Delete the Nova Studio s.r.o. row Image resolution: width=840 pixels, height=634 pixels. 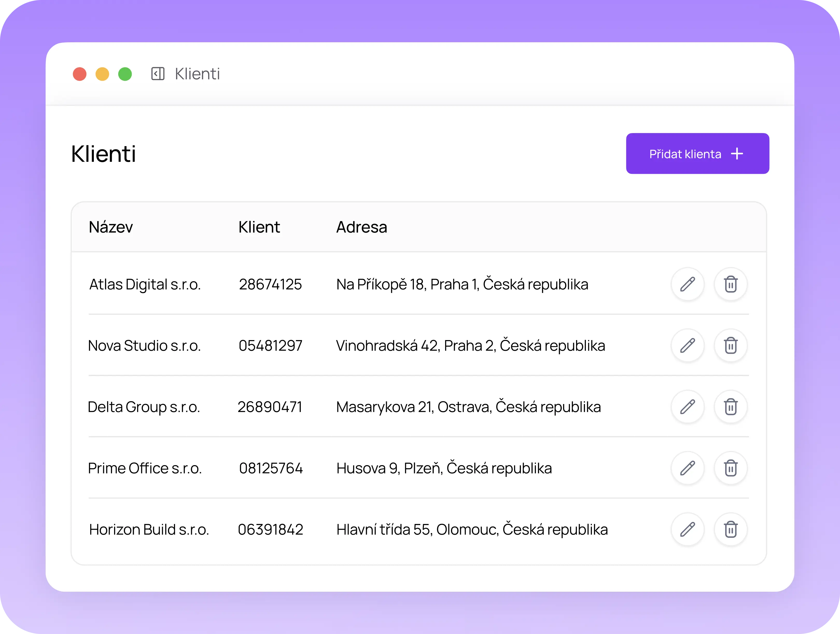pyautogui.click(x=730, y=346)
